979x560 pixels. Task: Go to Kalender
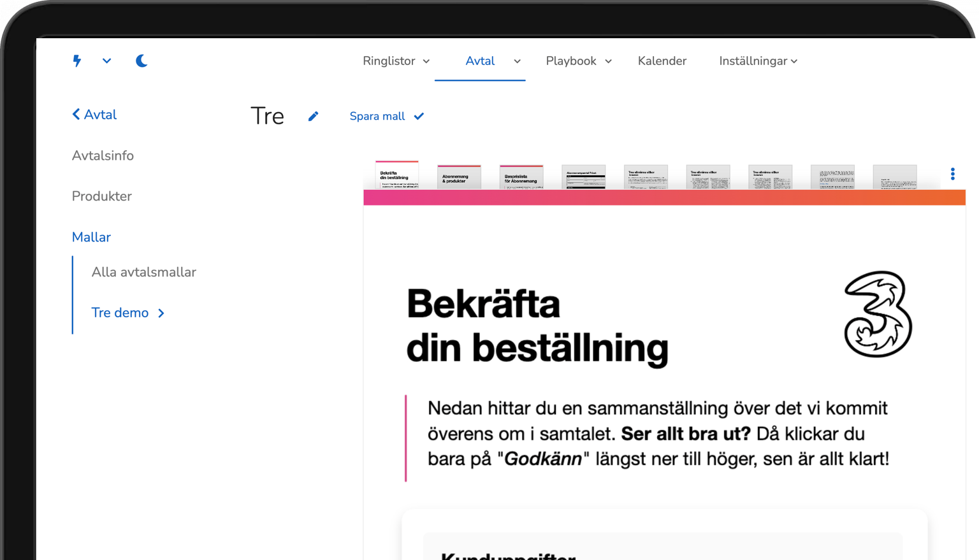point(662,61)
